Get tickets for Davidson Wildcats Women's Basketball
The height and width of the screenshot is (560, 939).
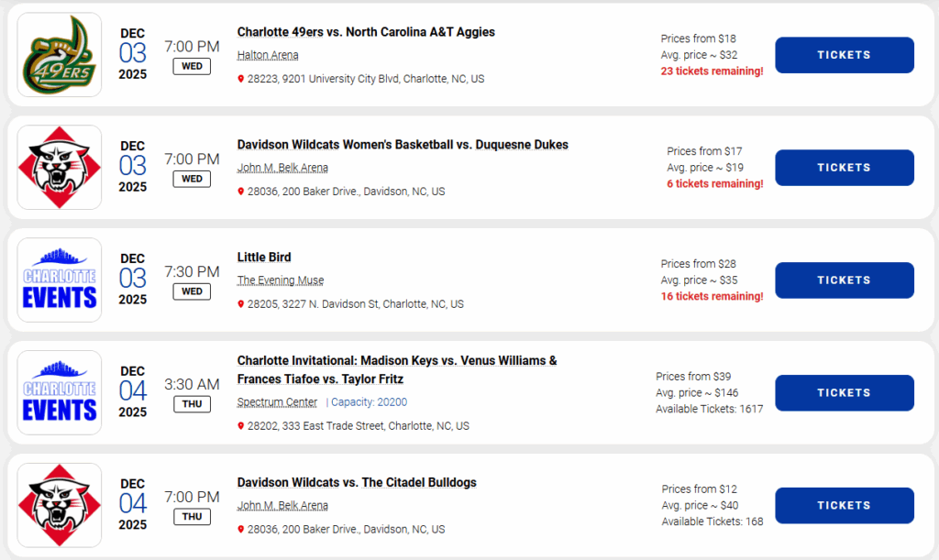(844, 168)
